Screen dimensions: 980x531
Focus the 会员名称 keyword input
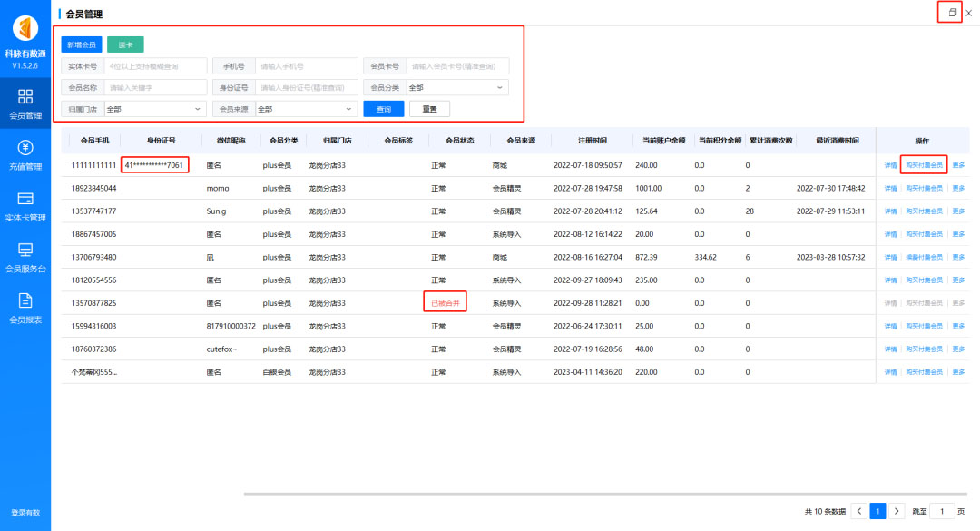tap(156, 87)
